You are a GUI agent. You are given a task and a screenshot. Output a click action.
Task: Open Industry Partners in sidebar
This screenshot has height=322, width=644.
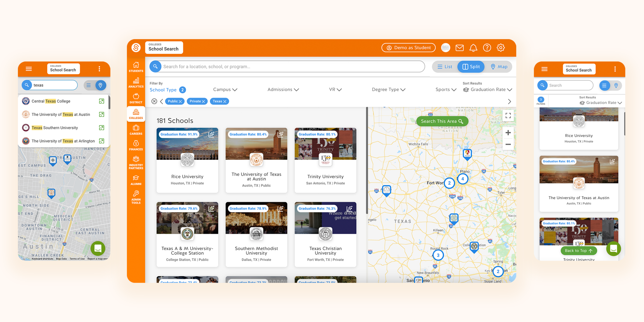(136, 163)
